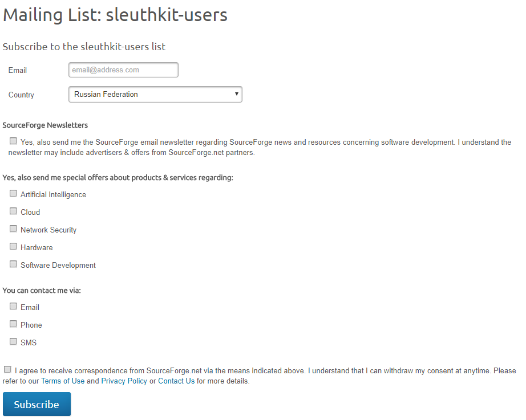Check the agree to receive correspondence checkbox

[x=7, y=369]
